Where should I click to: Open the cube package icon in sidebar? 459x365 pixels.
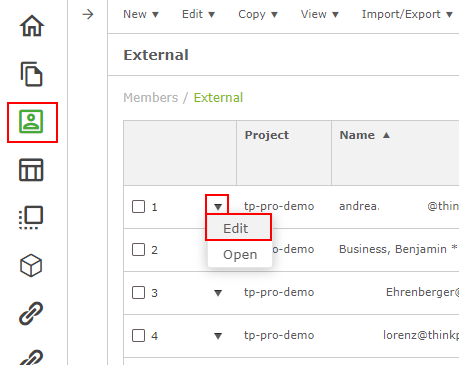(31, 266)
